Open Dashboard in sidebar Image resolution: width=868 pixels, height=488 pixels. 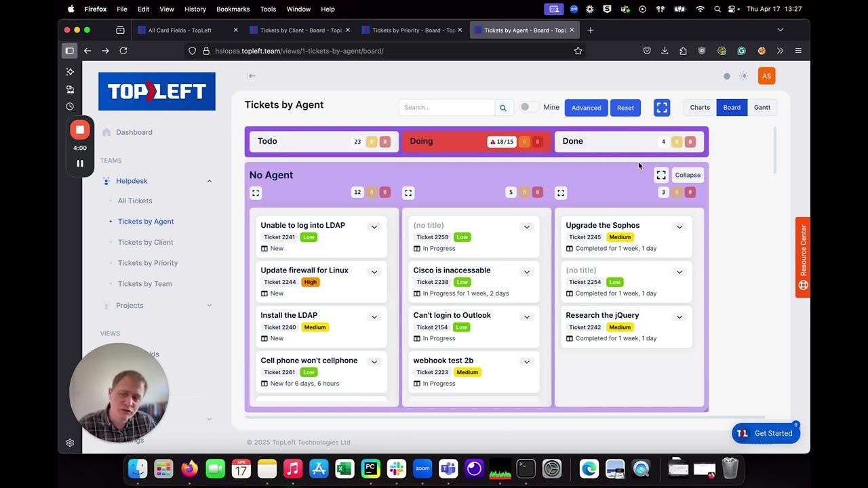(134, 132)
